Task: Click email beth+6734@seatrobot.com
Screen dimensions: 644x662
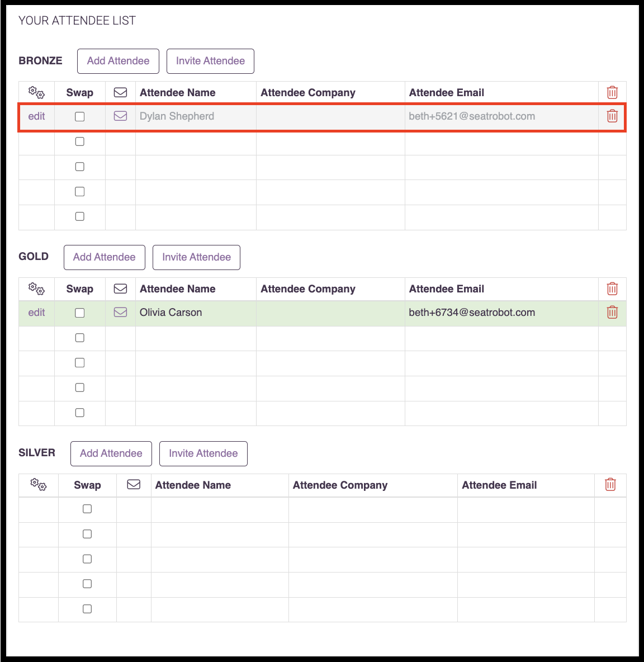Action: tap(472, 313)
